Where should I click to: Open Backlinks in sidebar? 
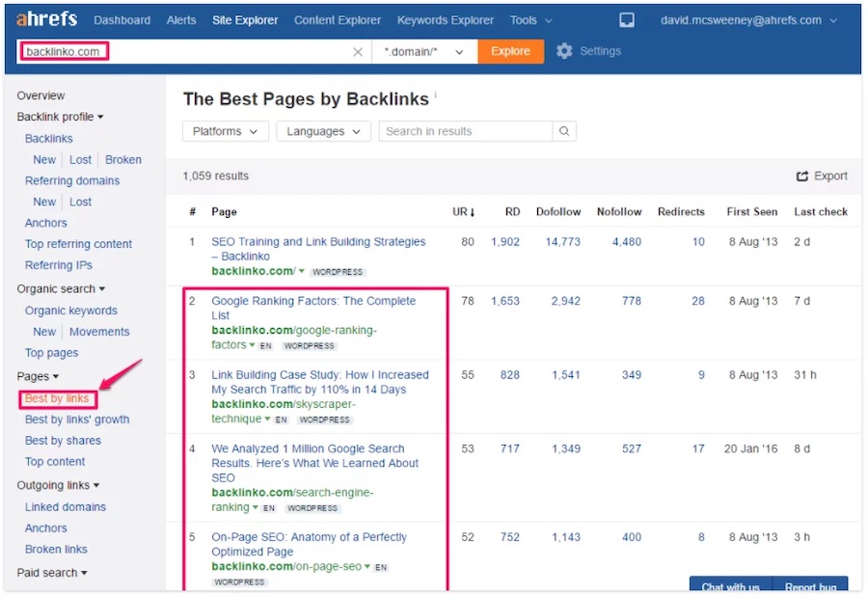tap(49, 139)
